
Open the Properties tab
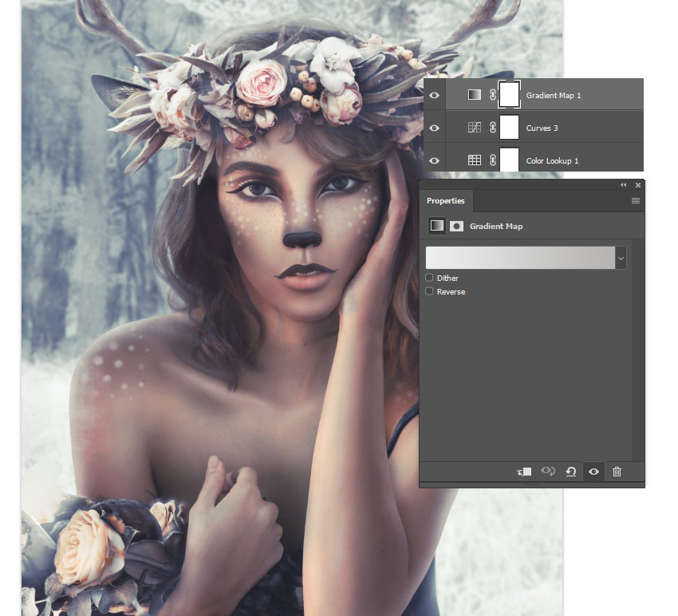pos(445,201)
